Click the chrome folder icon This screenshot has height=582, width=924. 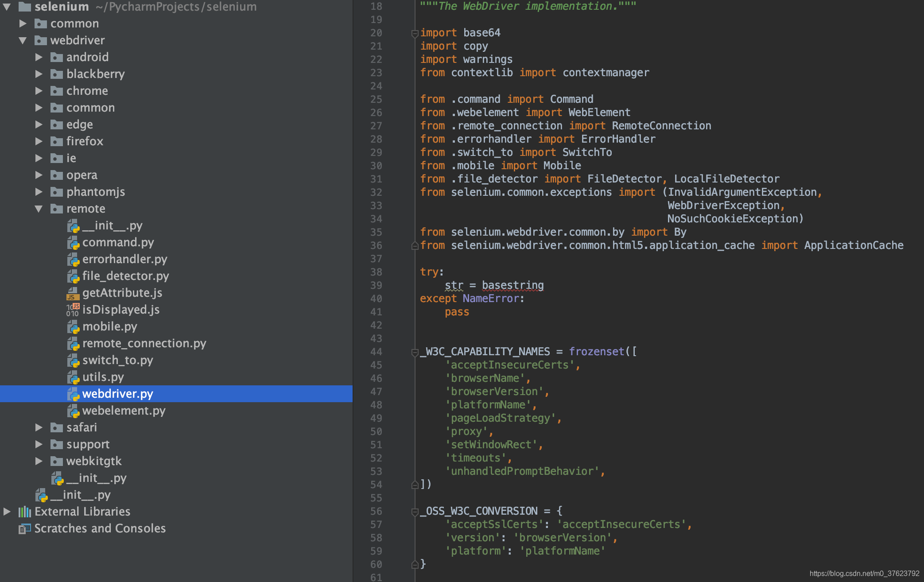(57, 91)
